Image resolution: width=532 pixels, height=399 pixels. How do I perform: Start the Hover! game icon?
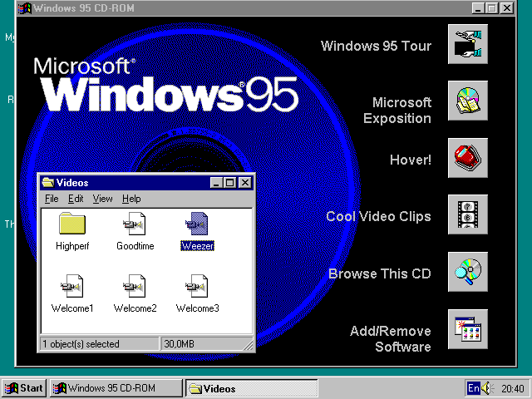tap(467, 158)
